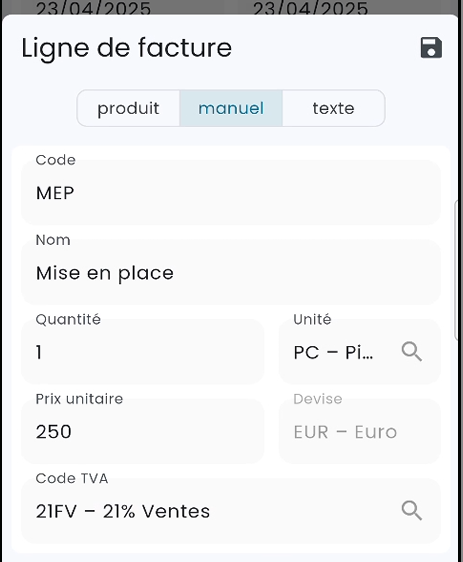Image resolution: width=463 pixels, height=562 pixels.
Task: Click the Code label
Action: coord(56,160)
